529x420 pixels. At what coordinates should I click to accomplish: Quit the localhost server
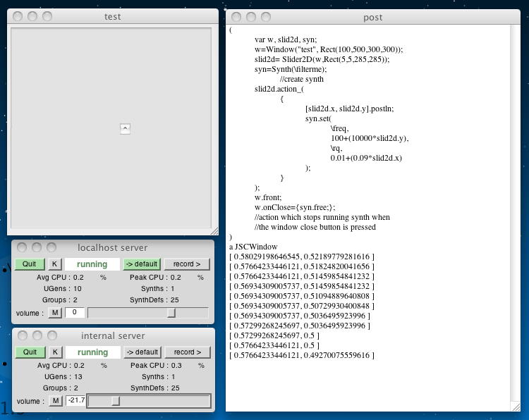30,264
